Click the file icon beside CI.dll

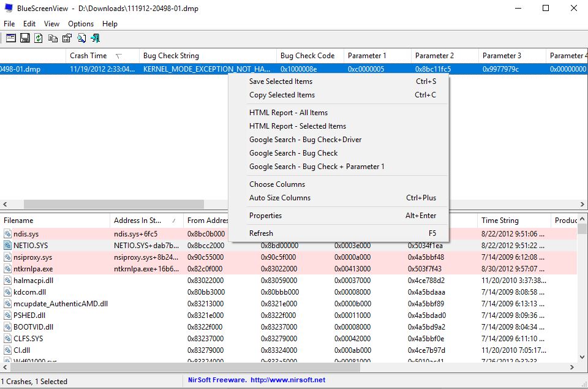pyautogui.click(x=7, y=350)
